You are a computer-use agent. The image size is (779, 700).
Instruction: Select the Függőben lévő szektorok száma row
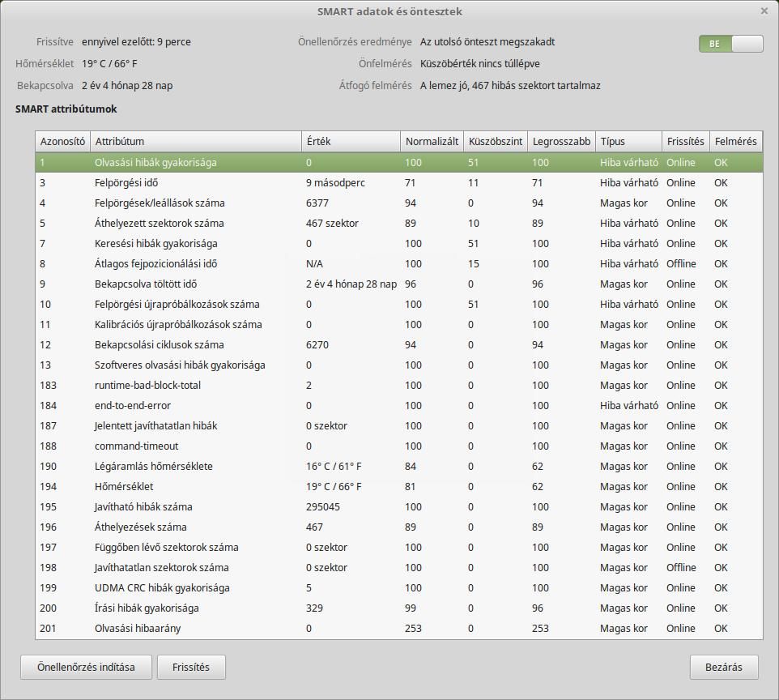click(x=399, y=548)
